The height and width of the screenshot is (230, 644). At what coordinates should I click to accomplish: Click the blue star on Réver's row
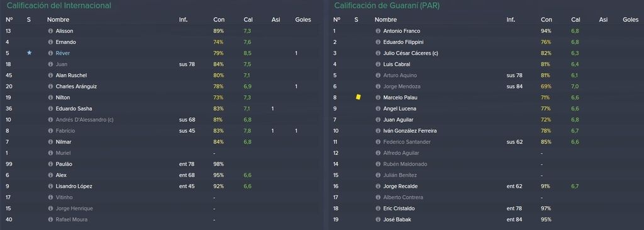pyautogui.click(x=29, y=53)
